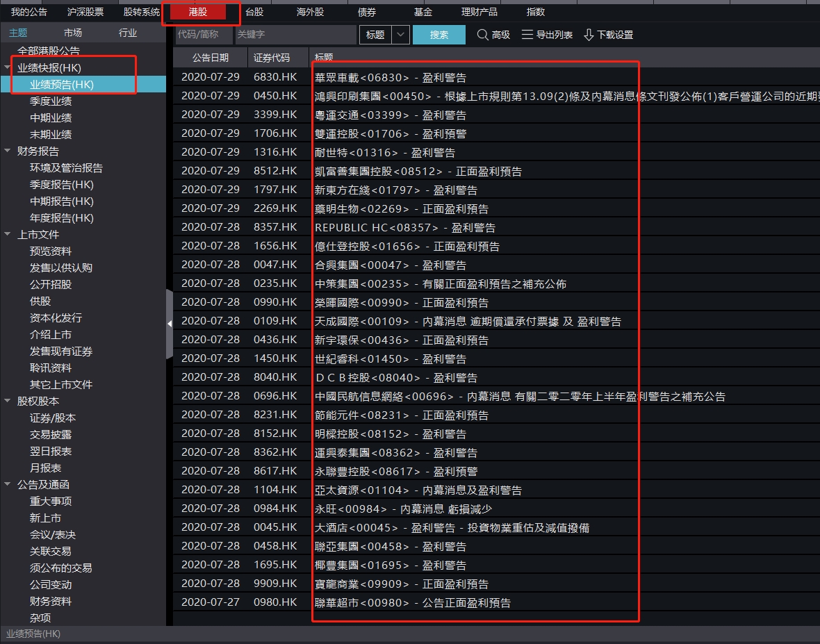Image resolution: width=820 pixels, height=644 pixels.
Task: Select 月报表 in the tree
Action: (x=45, y=468)
